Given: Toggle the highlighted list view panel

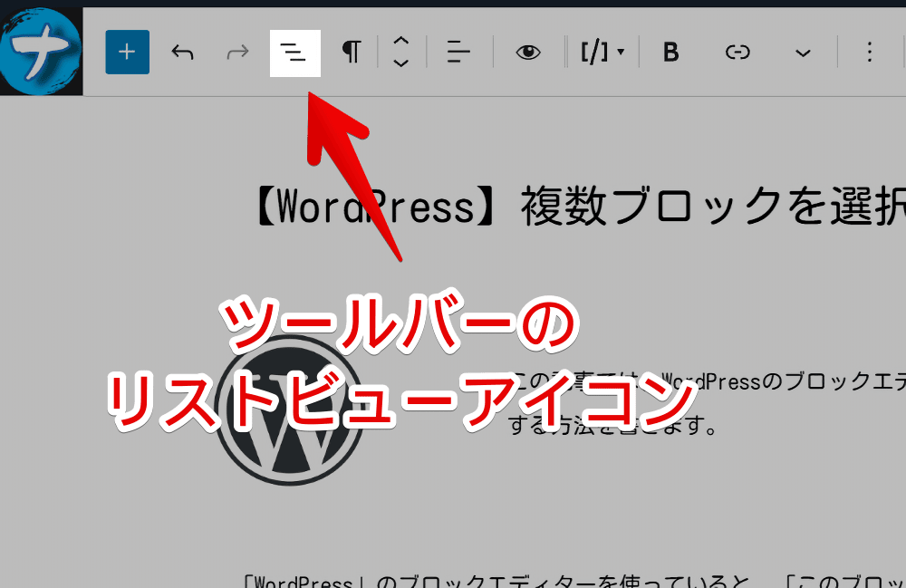Looking at the screenshot, I should tap(294, 52).
